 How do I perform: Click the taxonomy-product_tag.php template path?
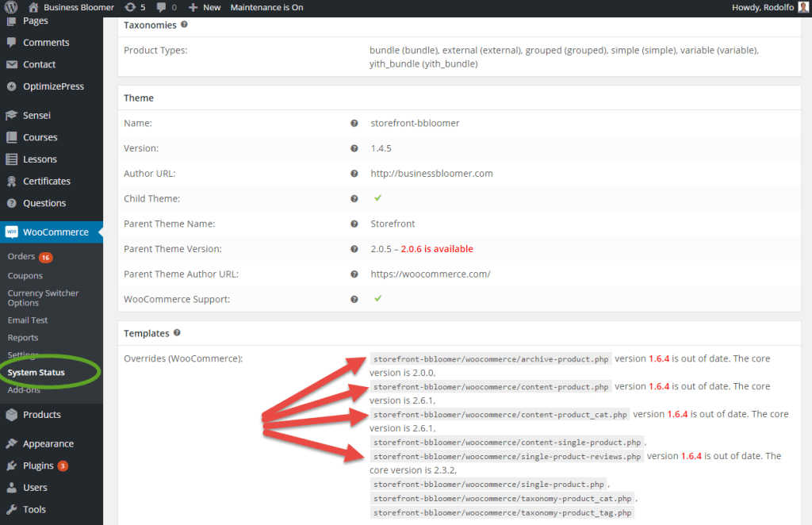click(502, 512)
